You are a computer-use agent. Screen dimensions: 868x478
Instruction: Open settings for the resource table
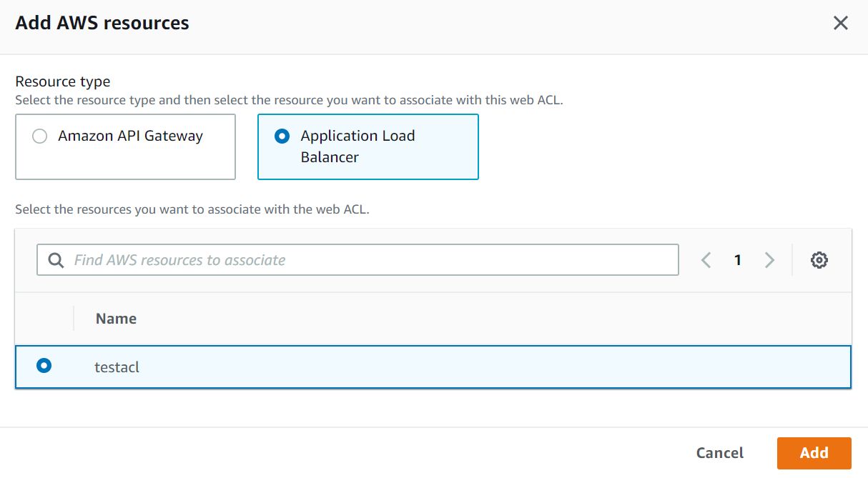coord(819,259)
